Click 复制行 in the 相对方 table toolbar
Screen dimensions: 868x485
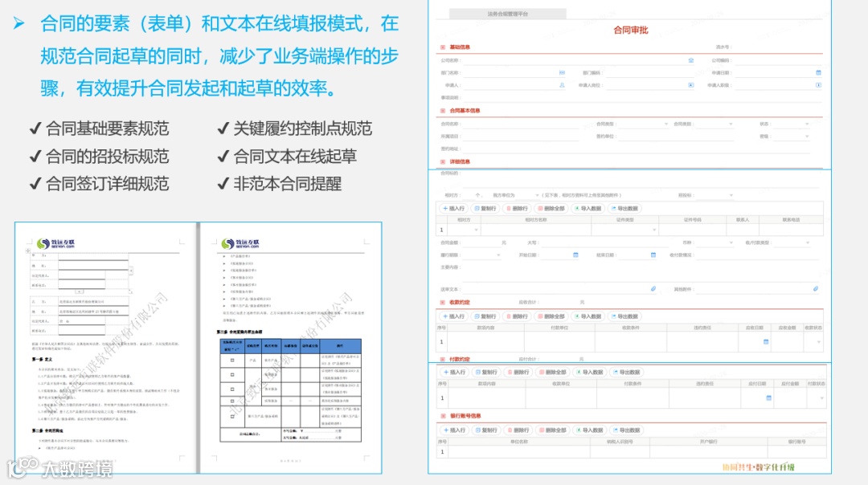point(485,209)
